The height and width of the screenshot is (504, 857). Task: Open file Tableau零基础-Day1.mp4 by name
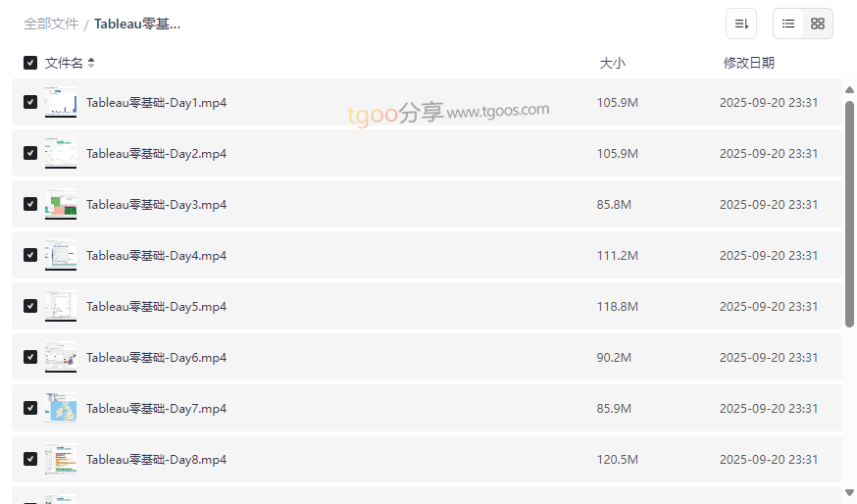[156, 102]
